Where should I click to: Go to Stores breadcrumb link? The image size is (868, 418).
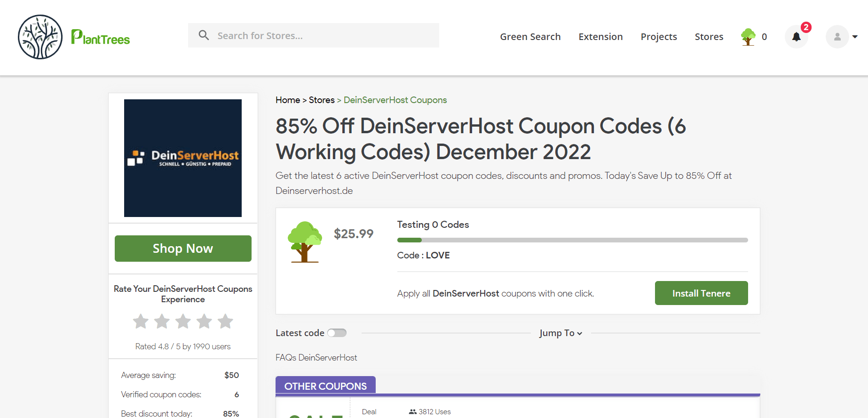click(322, 100)
